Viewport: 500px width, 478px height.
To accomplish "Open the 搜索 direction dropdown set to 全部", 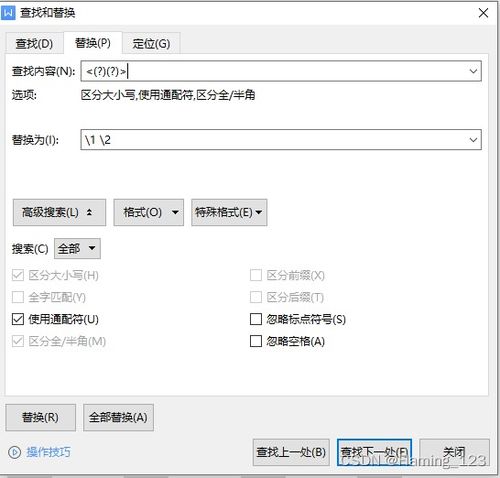I will [77, 249].
